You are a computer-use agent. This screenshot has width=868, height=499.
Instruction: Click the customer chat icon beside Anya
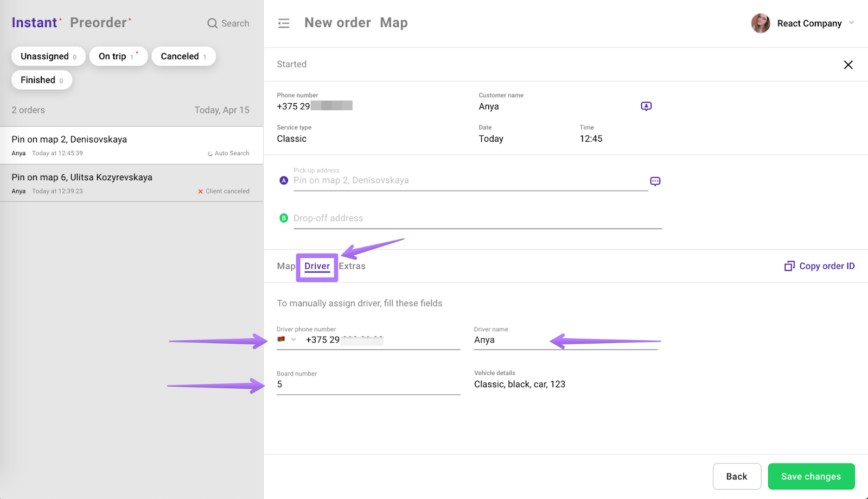coord(646,106)
